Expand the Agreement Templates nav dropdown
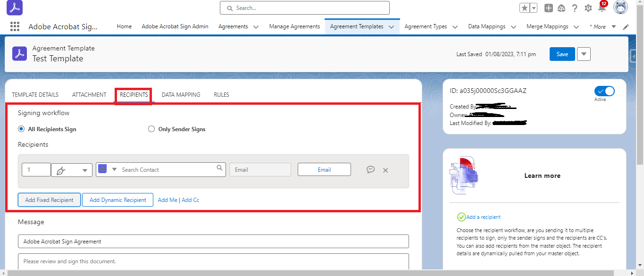Screen dimensions: 644x276 click(x=391, y=27)
